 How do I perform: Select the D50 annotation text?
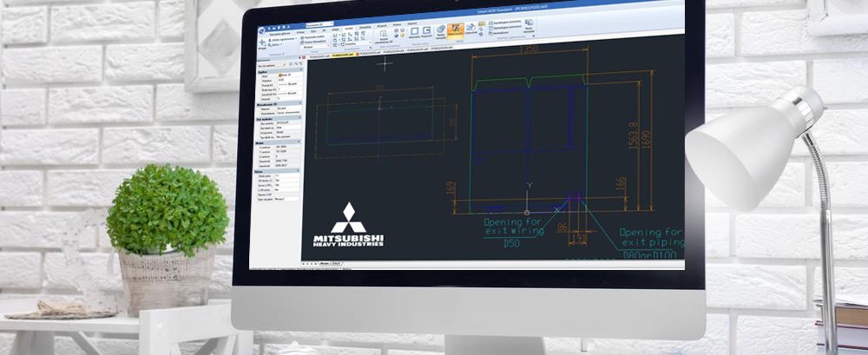click(511, 243)
